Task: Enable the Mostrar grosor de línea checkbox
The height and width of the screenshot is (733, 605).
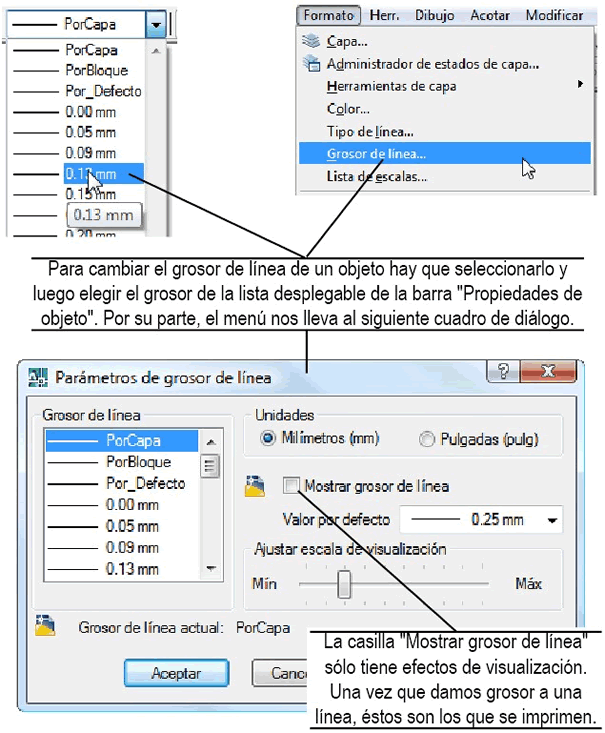Action: click(x=291, y=486)
